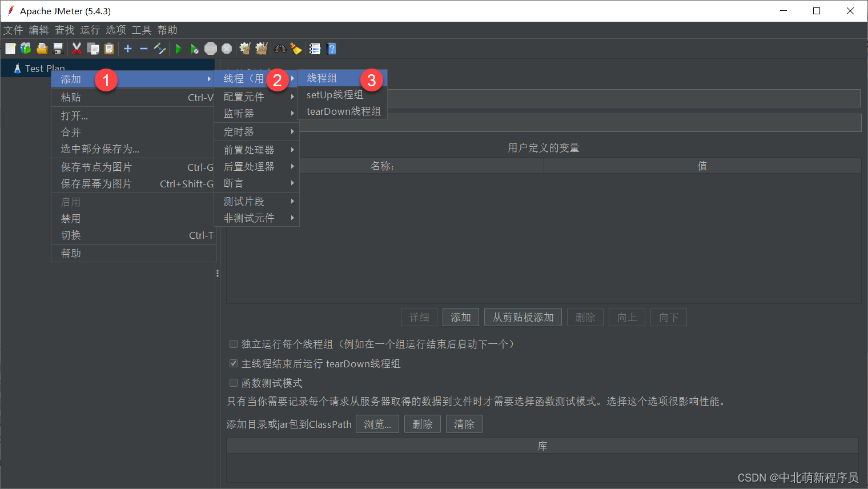Toggle 独立运行每个线程组 checkbox

(x=234, y=344)
